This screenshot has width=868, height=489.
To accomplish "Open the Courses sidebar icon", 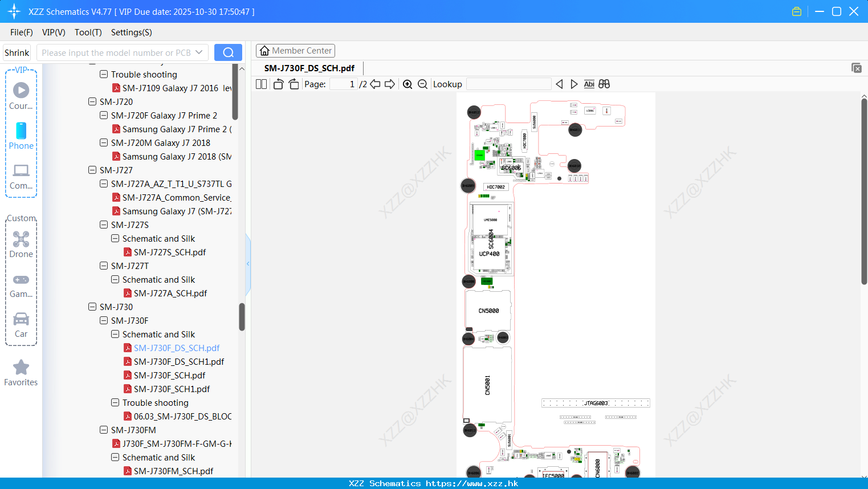I will [x=21, y=96].
